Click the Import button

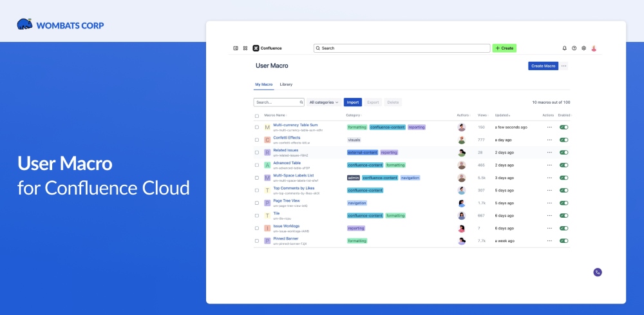click(353, 102)
